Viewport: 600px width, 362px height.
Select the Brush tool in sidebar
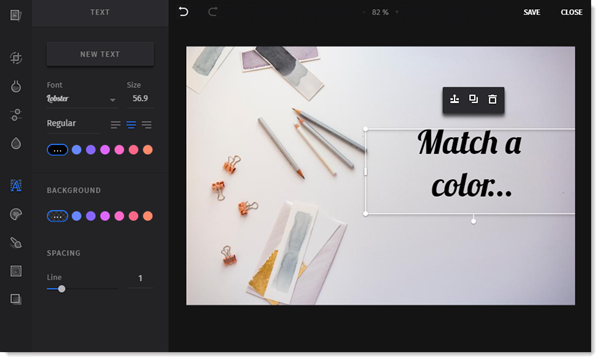tap(16, 243)
